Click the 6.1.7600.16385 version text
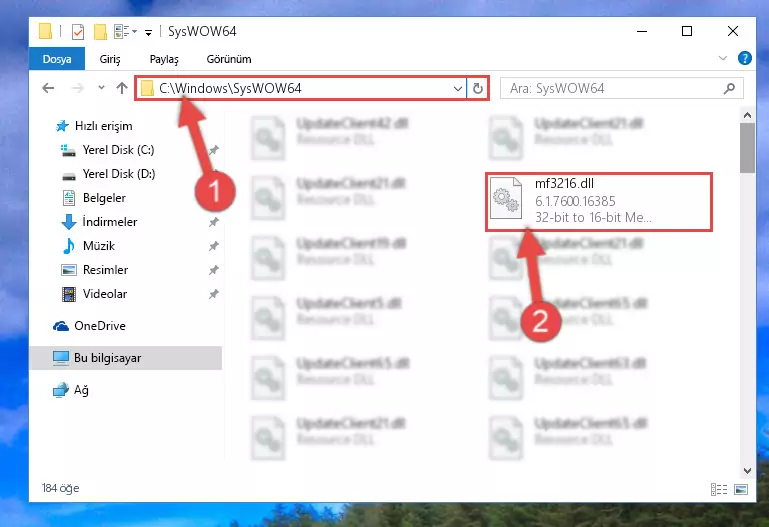Viewport: 769px width, 527px height. [x=575, y=201]
